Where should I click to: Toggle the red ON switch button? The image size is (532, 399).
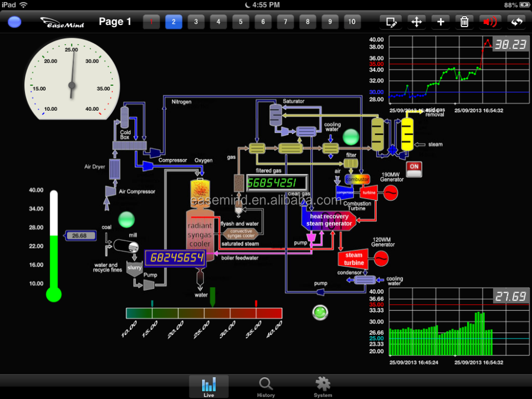click(x=414, y=166)
